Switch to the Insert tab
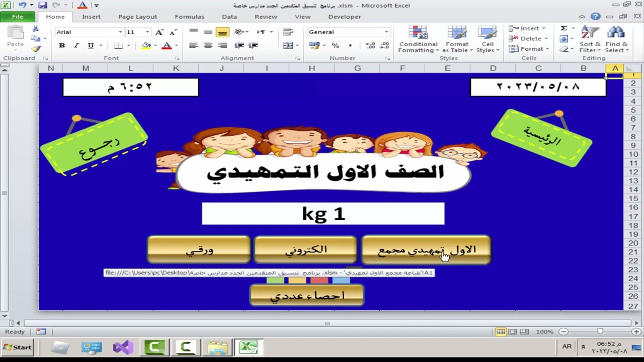 91,17
